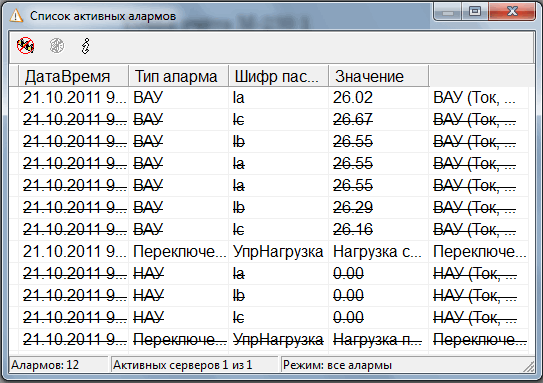Sort by the Тип аларма column header
This screenshot has height=383, width=543.
178,76
